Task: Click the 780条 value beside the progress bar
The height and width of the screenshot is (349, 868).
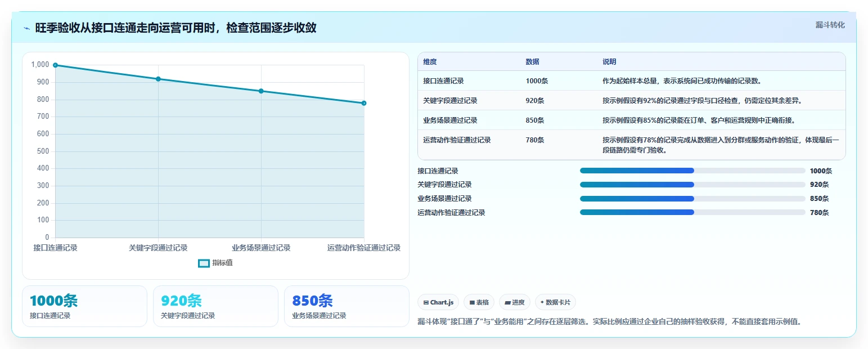Action: (819, 213)
